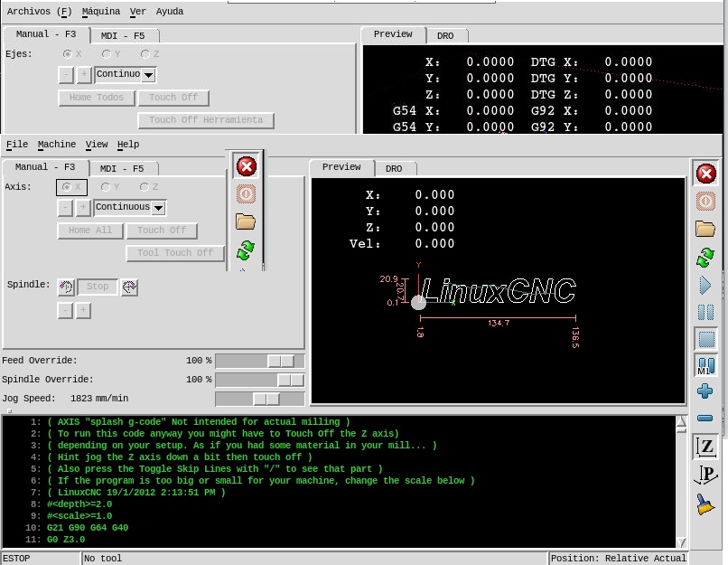Switch to P perspective view
The image size is (728, 565).
pos(705,475)
